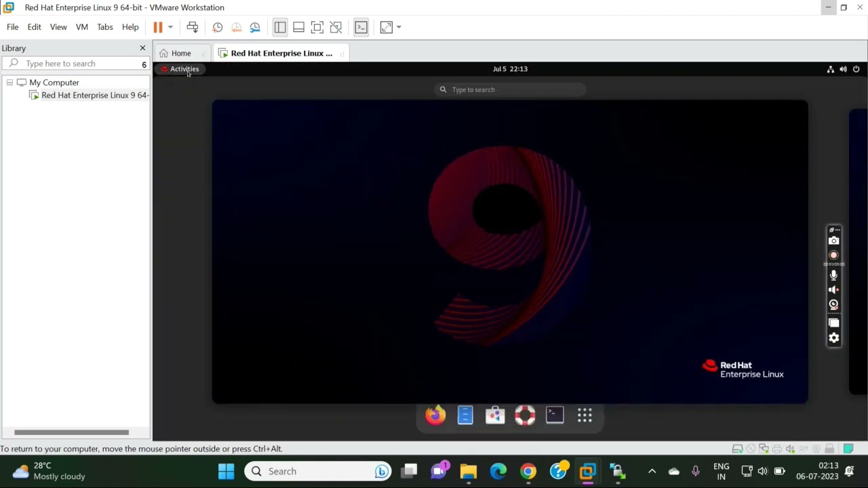Click the GNOME Activities button
Image resolution: width=868 pixels, height=488 pixels.
pos(180,69)
